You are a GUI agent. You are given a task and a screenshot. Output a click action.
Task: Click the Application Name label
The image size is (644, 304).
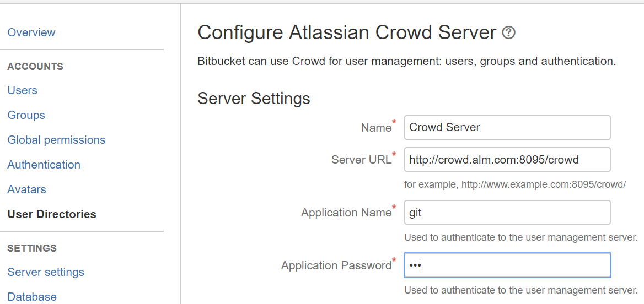pos(346,213)
